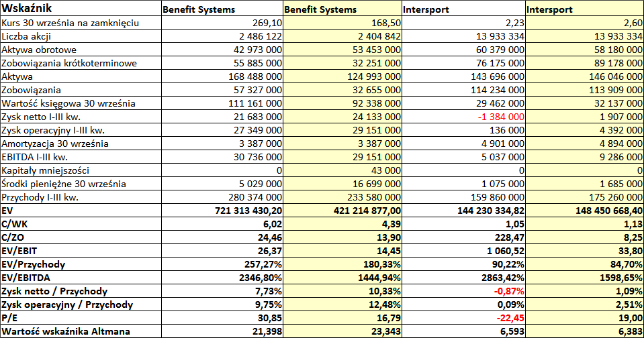Click the cell containing 32 655 000
This screenshot has height=338, width=644.
coord(342,90)
